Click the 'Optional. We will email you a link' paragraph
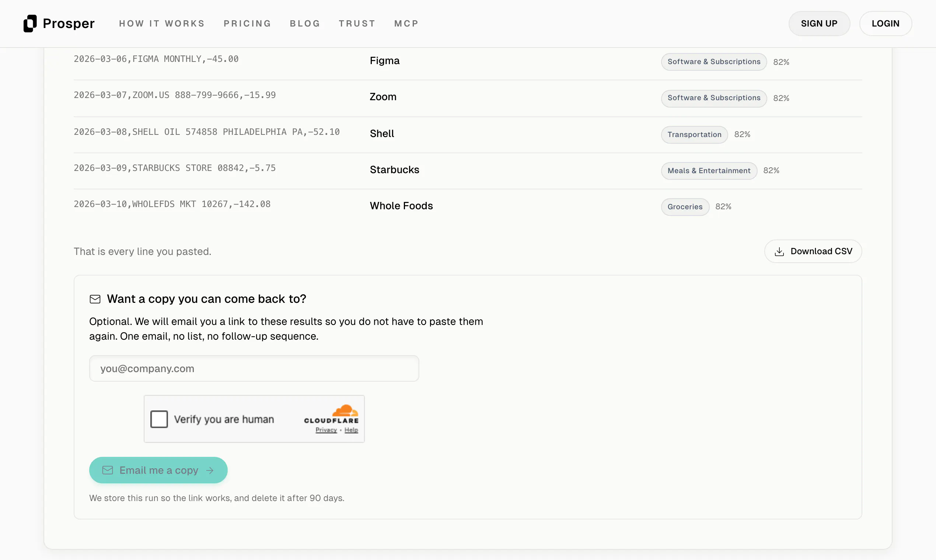This screenshot has height=560, width=936. coord(286,329)
